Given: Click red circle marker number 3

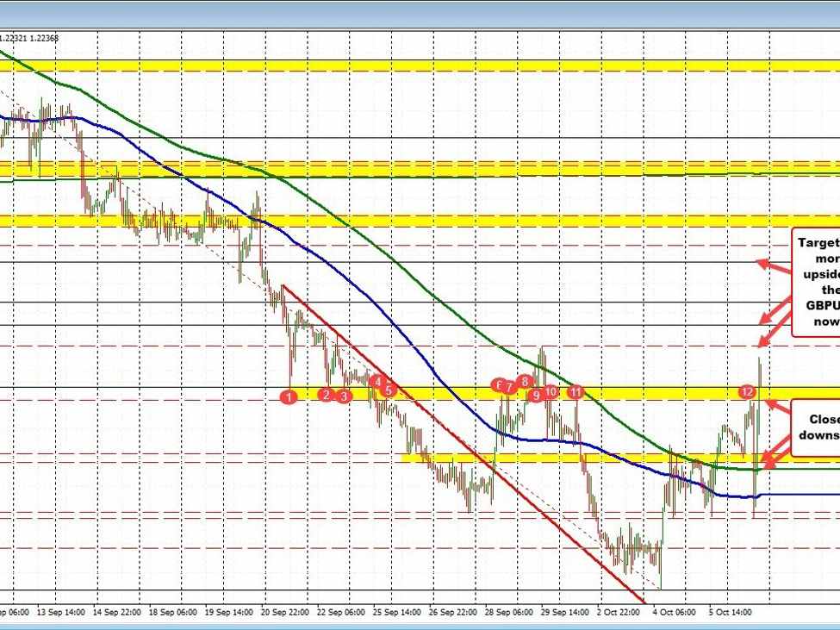Looking at the screenshot, I should pyautogui.click(x=344, y=396).
